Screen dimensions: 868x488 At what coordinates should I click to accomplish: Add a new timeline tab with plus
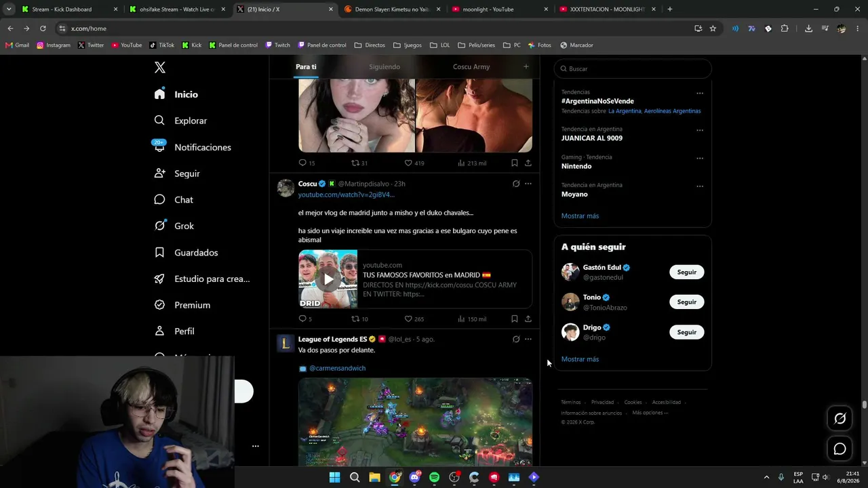pyautogui.click(x=526, y=66)
